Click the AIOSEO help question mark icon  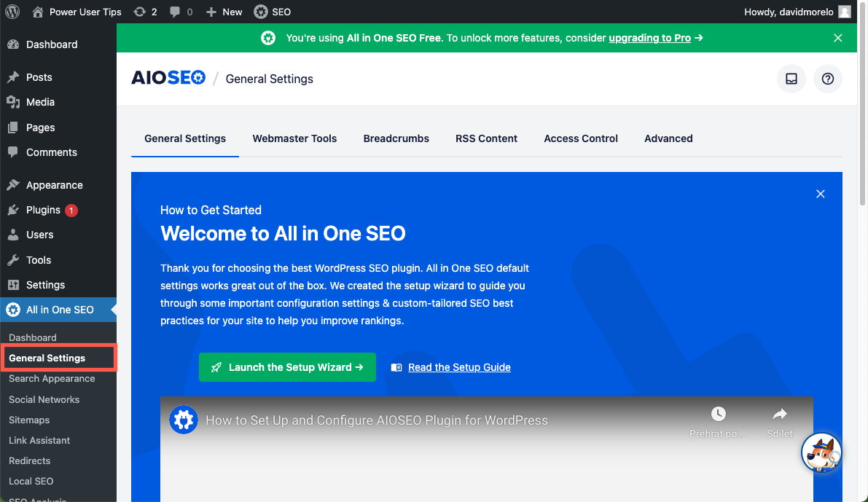(x=828, y=79)
